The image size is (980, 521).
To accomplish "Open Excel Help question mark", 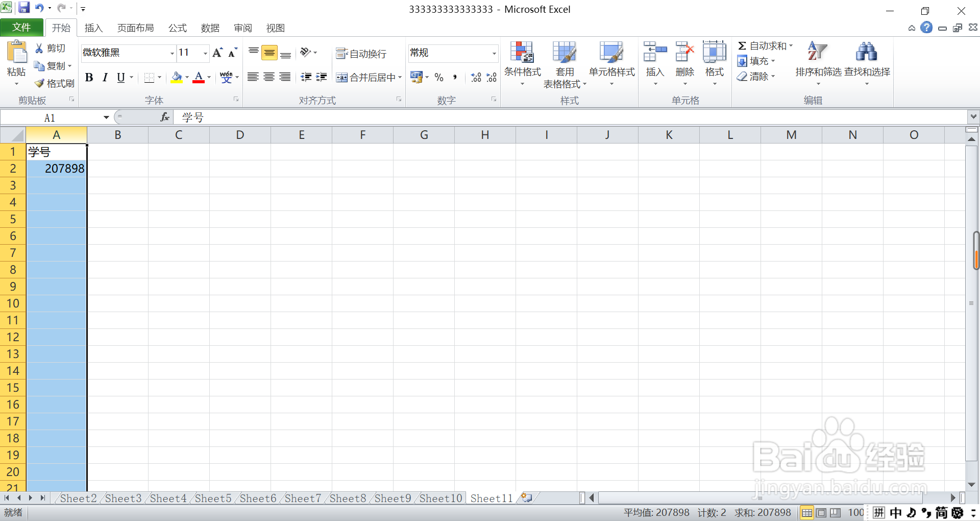I will (x=926, y=28).
